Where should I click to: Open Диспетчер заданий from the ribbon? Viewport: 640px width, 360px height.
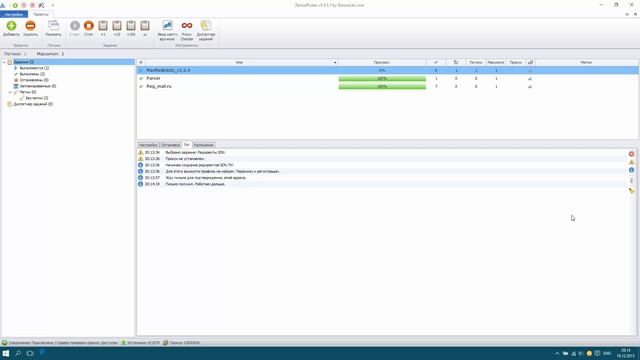pyautogui.click(x=206, y=30)
